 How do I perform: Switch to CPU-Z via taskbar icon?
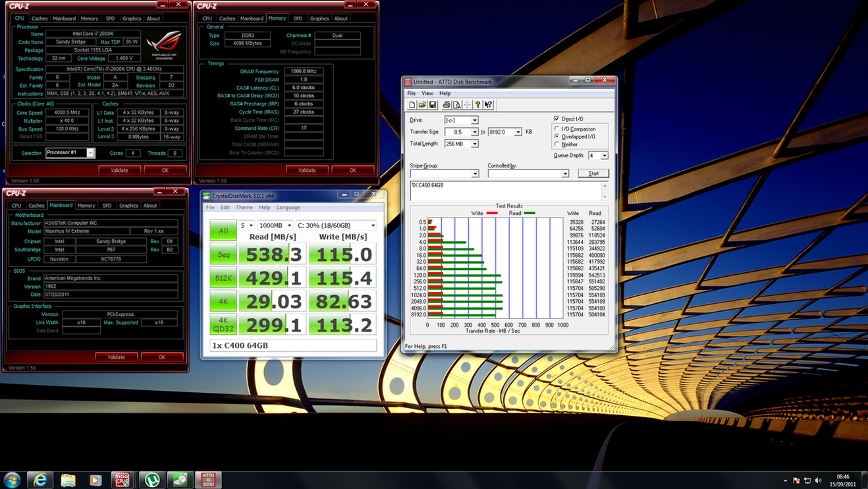(x=122, y=480)
